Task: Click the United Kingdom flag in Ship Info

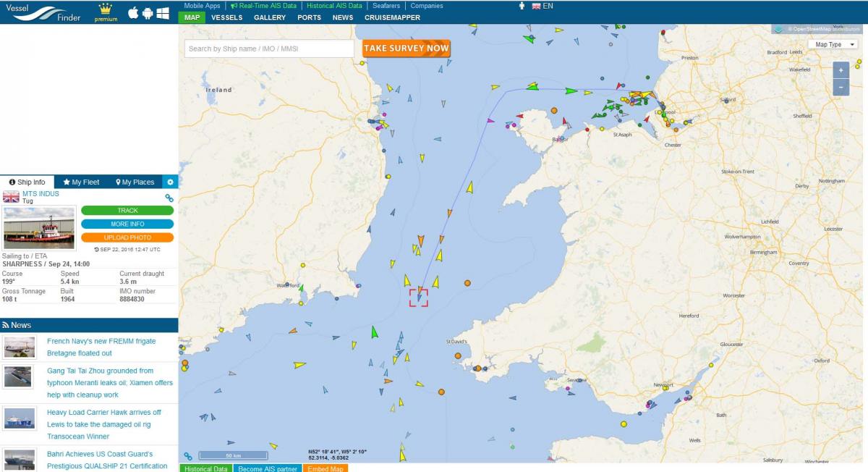Action: pyautogui.click(x=11, y=197)
